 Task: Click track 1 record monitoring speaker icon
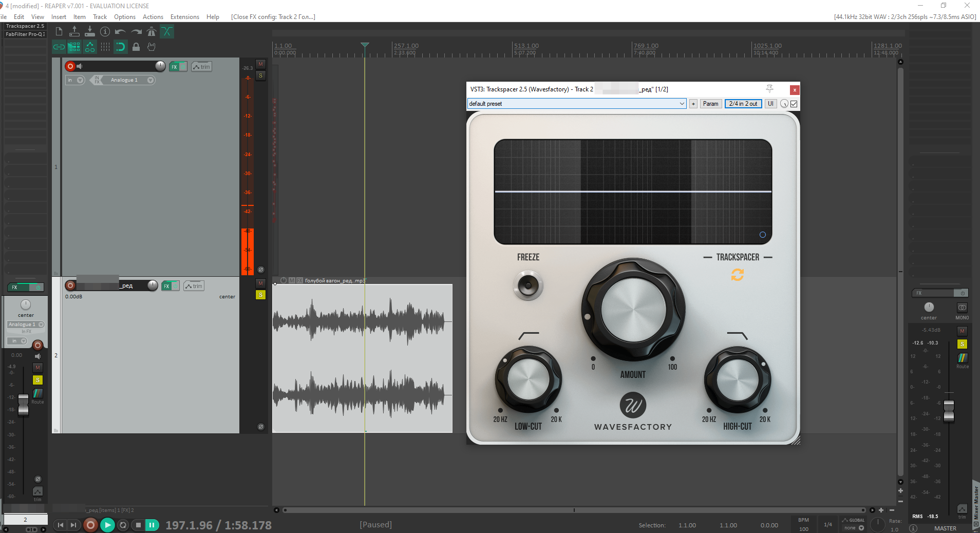point(80,66)
